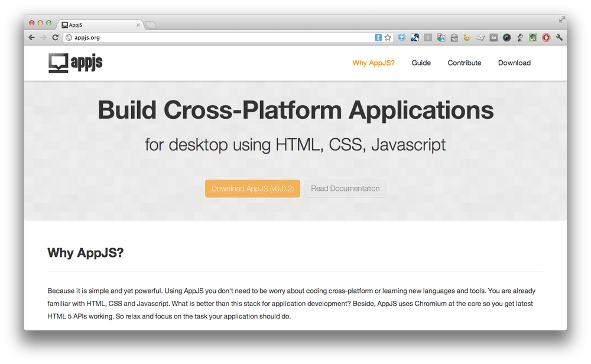This screenshot has width=591, height=364.
Task: Click the ColorZilla color wheel icon
Action: coord(507,37)
